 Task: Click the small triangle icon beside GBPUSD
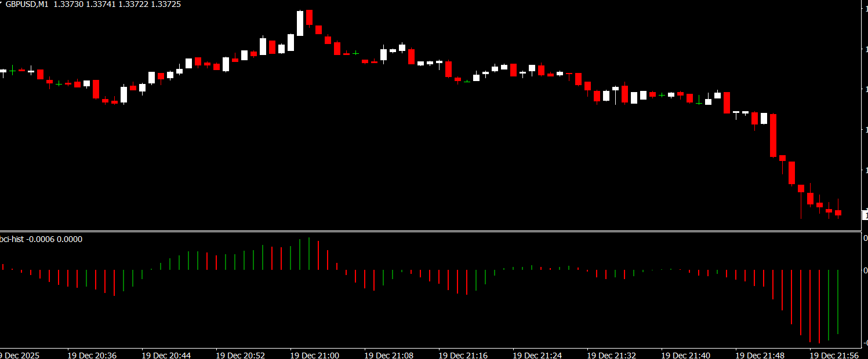click(1, 3)
